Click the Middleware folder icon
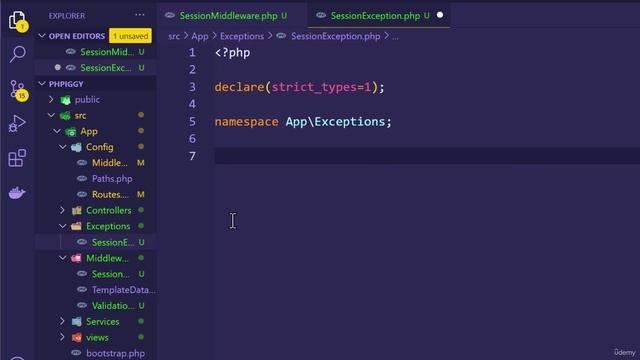 tap(76, 258)
